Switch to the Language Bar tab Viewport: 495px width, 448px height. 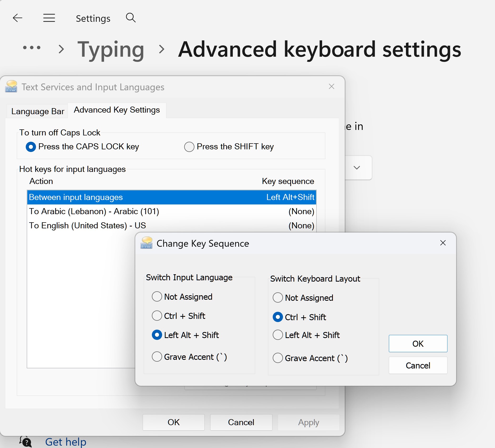(38, 111)
